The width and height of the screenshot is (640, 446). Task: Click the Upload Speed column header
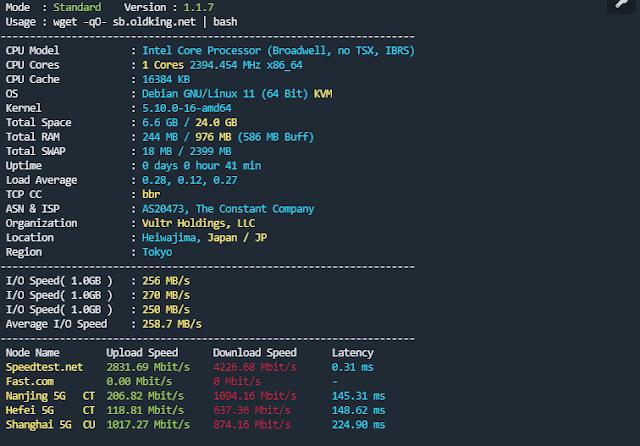[x=142, y=352]
